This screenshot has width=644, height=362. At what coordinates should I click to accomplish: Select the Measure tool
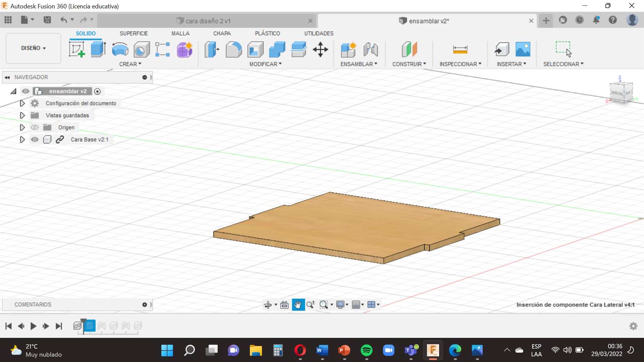click(x=460, y=49)
